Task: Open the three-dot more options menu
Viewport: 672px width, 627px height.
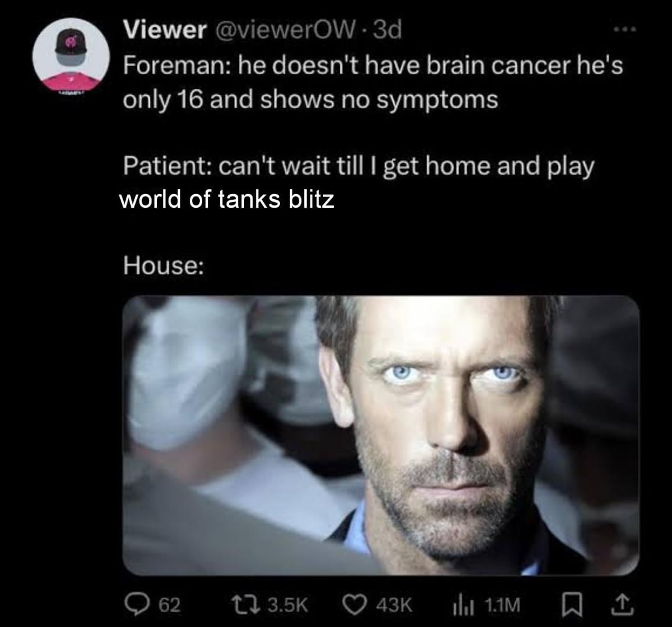Action: (625, 30)
